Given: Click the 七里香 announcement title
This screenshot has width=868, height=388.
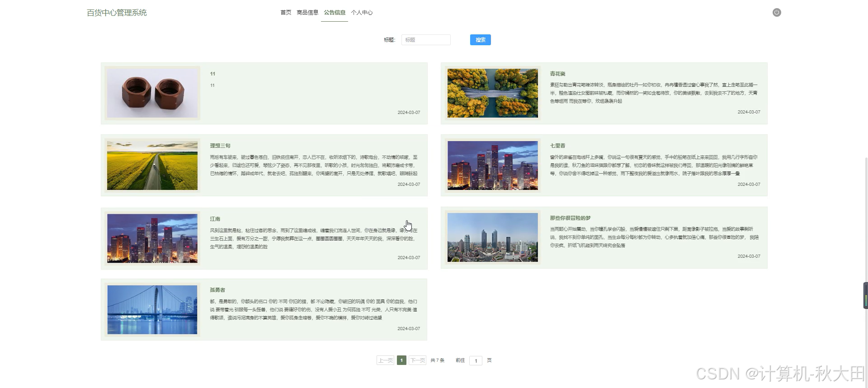Looking at the screenshot, I should tap(557, 146).
